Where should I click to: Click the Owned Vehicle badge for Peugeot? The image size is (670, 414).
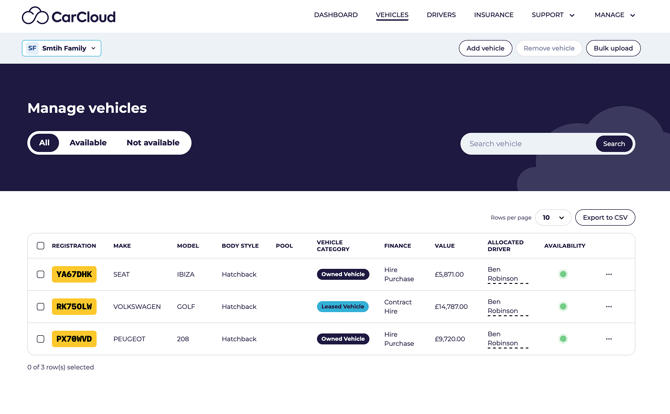(343, 339)
